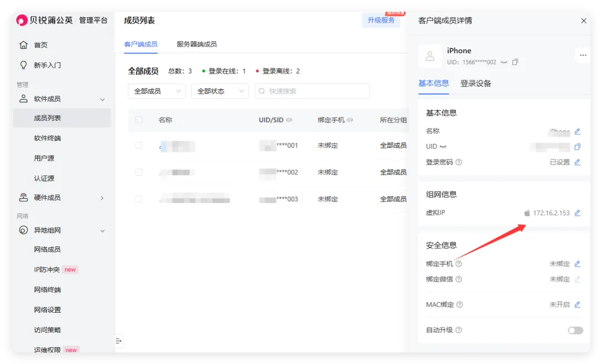This screenshot has height=364, width=602.
Task: Open the 全部状态 filter dropdown
Action: [x=220, y=91]
